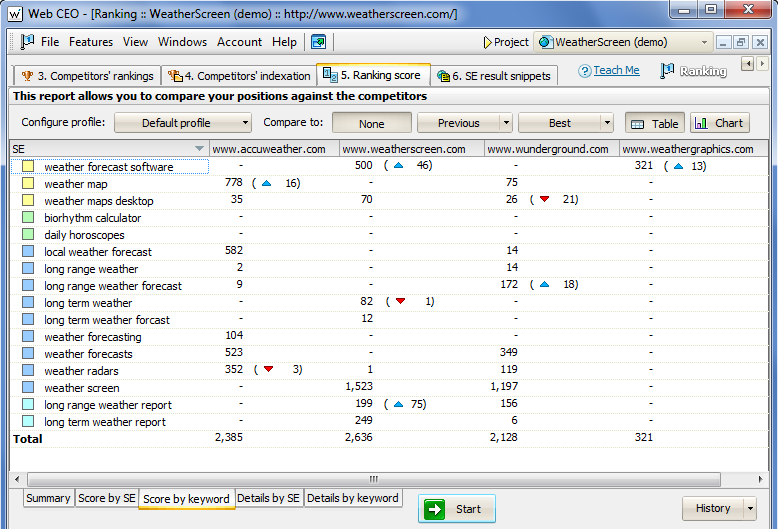Viewport: 778px width, 529px height.
Task: Click the blue up arrow in weather map row
Action: coord(266,183)
